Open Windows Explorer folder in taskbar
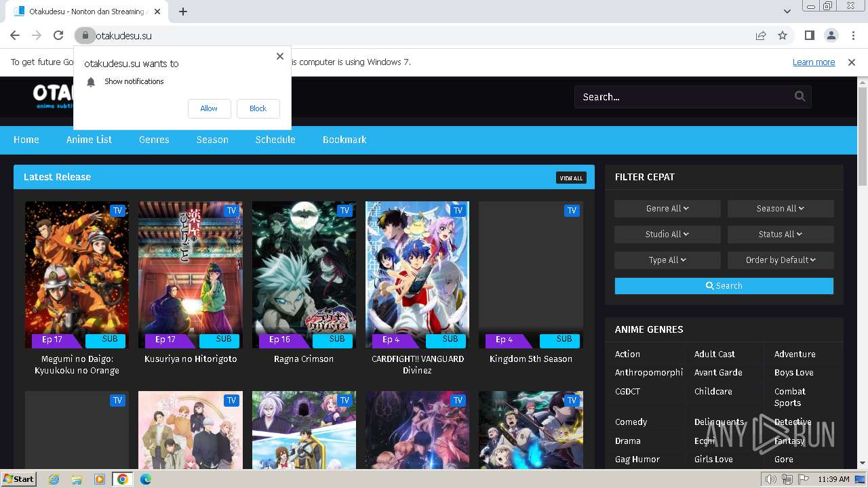868x488 pixels. point(77,479)
